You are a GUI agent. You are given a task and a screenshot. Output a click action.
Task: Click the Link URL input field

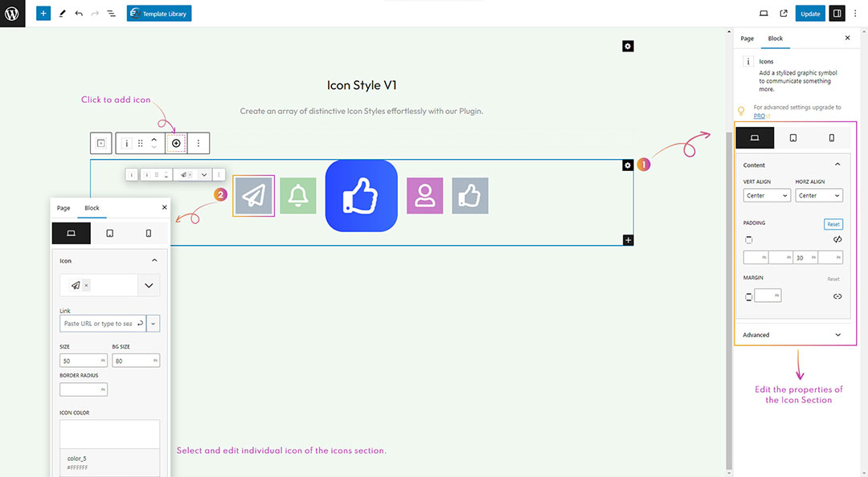pyautogui.click(x=97, y=324)
